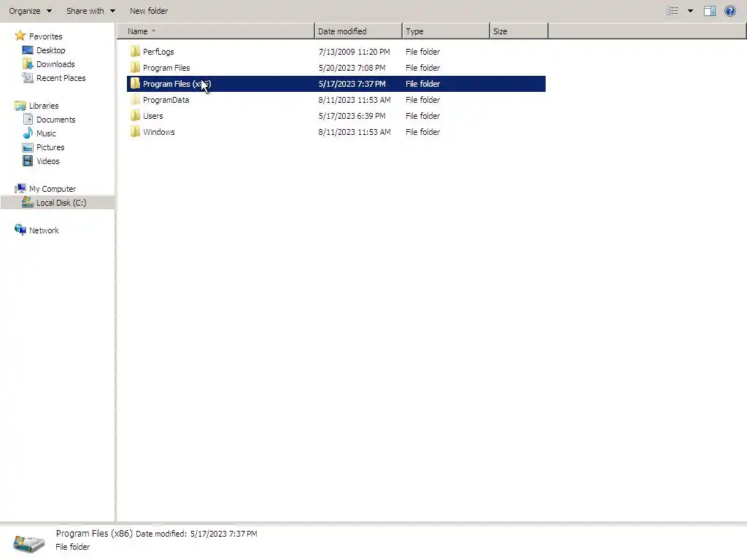Click File folder type in ProgramData row
747x560 pixels.
(422, 100)
